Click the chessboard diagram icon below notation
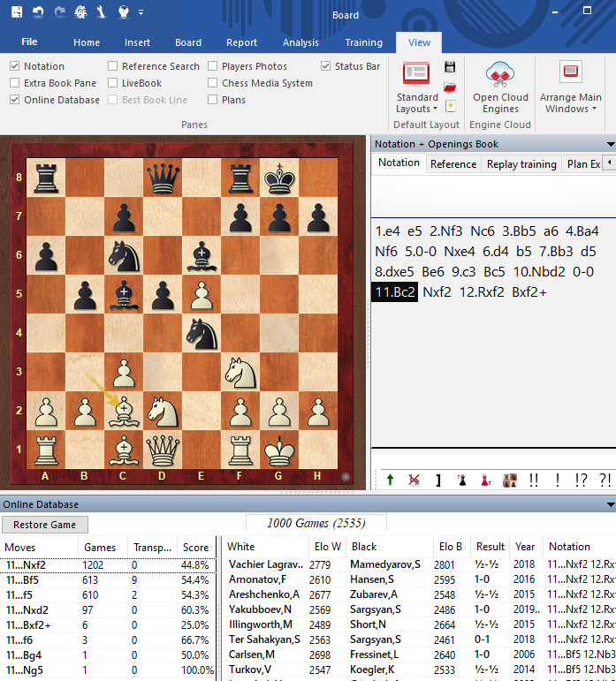Screen dimensions: 616x681 510,480
